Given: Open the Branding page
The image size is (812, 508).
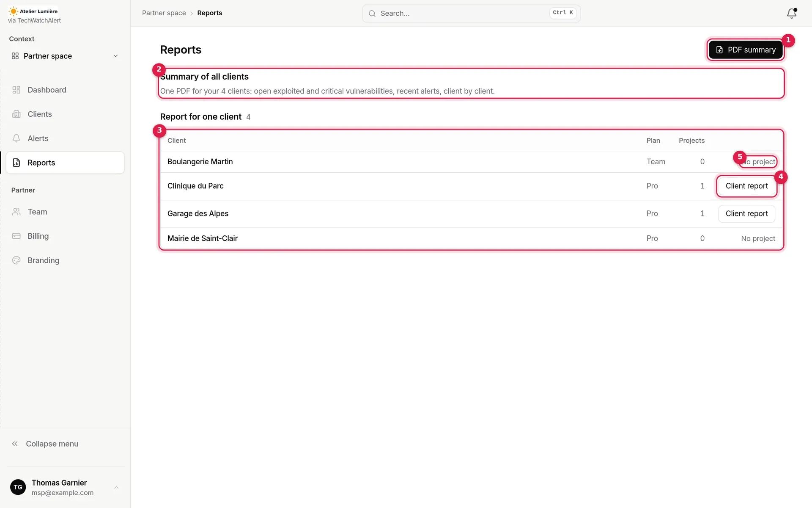Looking at the screenshot, I should [x=65, y=260].
